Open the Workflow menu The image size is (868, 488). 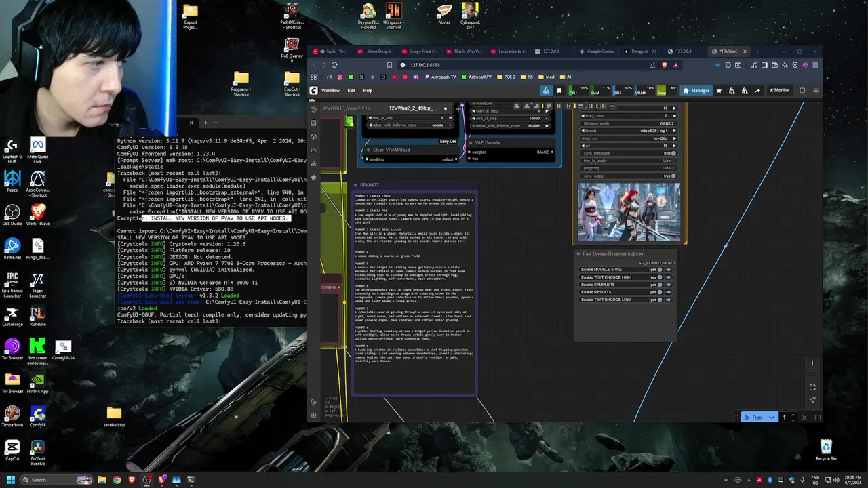click(x=330, y=90)
